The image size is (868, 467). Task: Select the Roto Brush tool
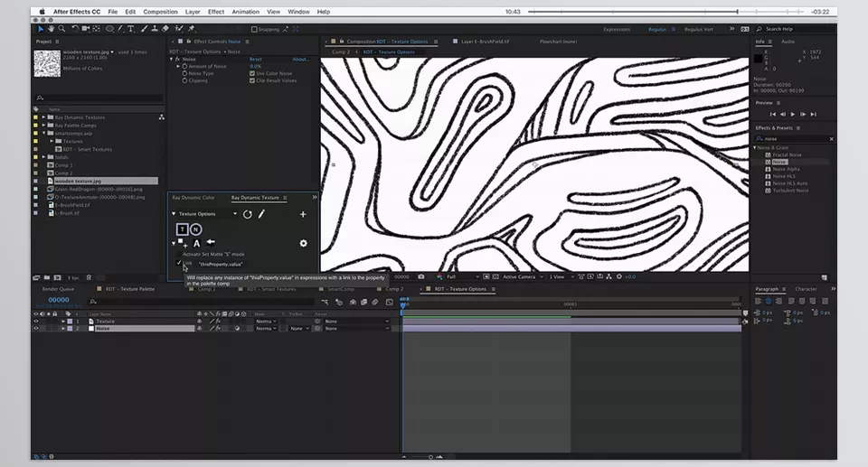pyautogui.click(x=179, y=29)
